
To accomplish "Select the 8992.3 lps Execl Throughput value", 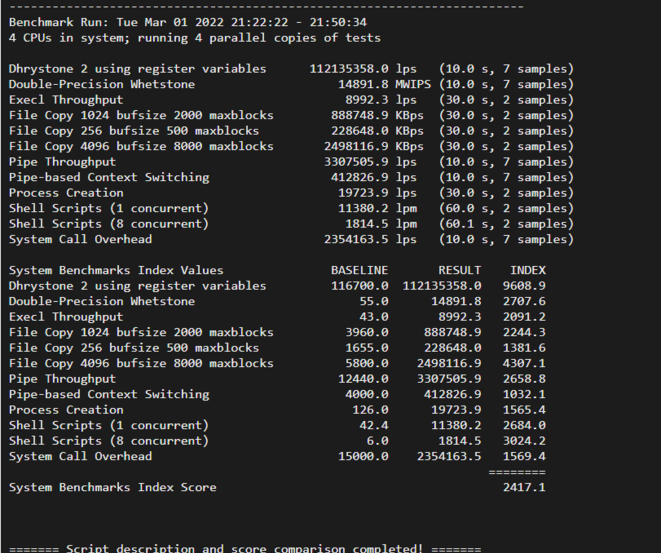I will [x=381, y=100].
